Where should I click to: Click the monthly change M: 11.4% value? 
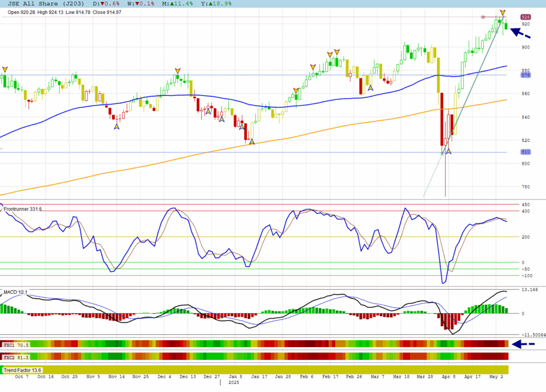point(178,4)
